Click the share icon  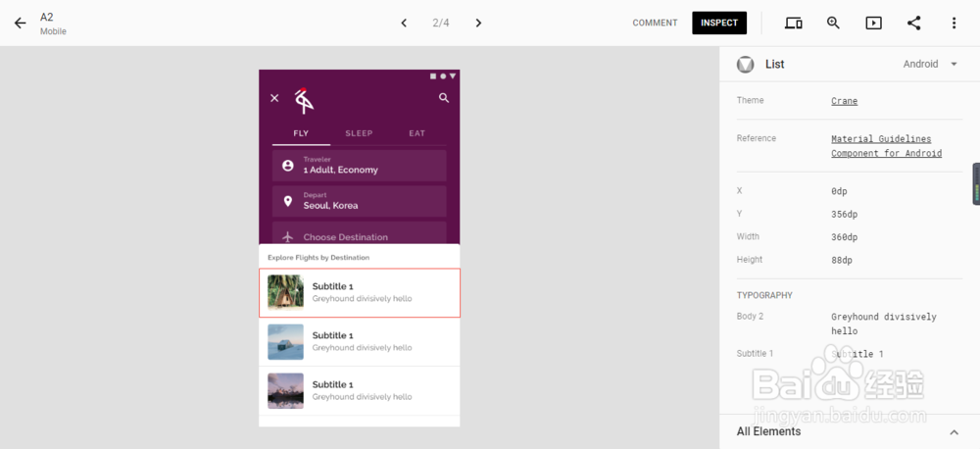point(913,24)
